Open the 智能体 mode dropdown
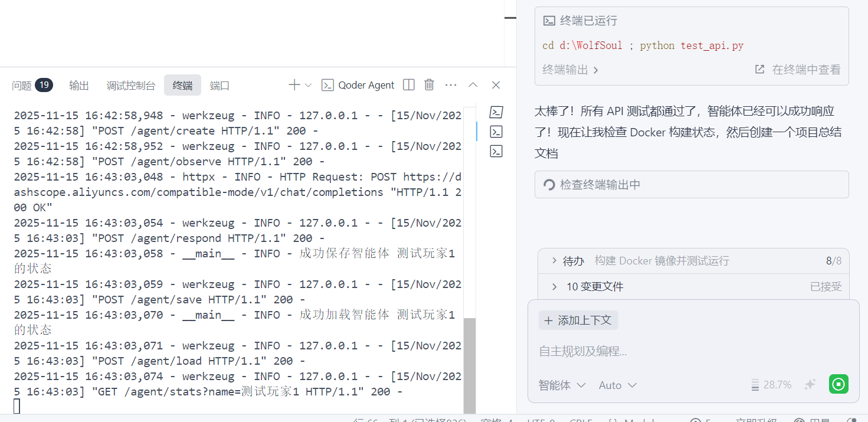This screenshot has width=868, height=422. point(562,385)
